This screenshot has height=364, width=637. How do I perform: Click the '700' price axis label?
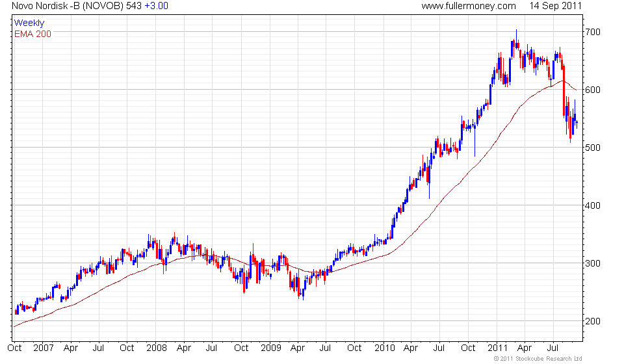(x=593, y=32)
